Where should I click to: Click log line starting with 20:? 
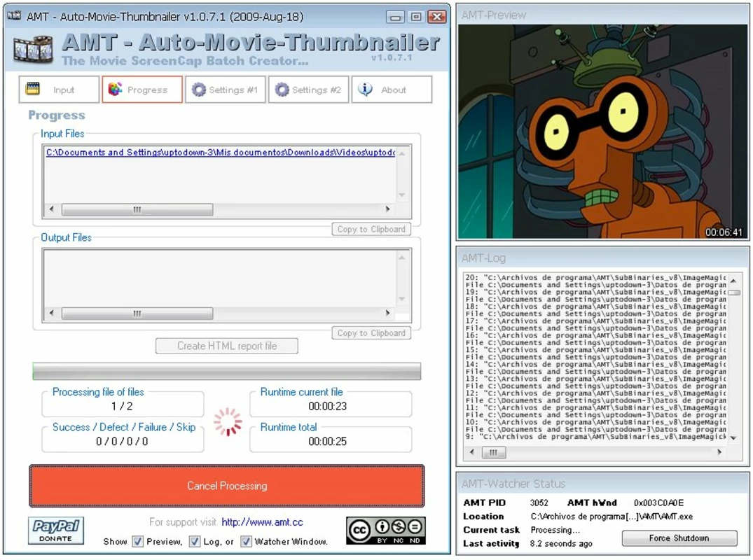[x=595, y=277]
